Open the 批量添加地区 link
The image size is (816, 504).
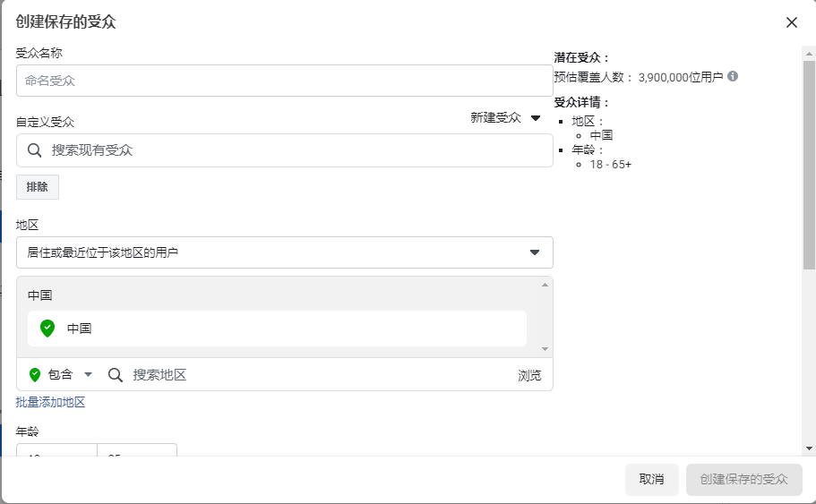coord(50,403)
